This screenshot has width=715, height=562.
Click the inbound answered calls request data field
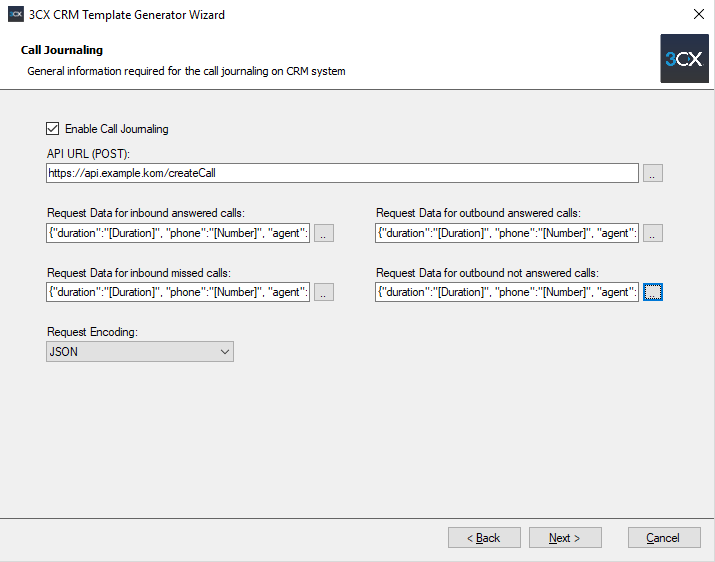[x=178, y=233]
